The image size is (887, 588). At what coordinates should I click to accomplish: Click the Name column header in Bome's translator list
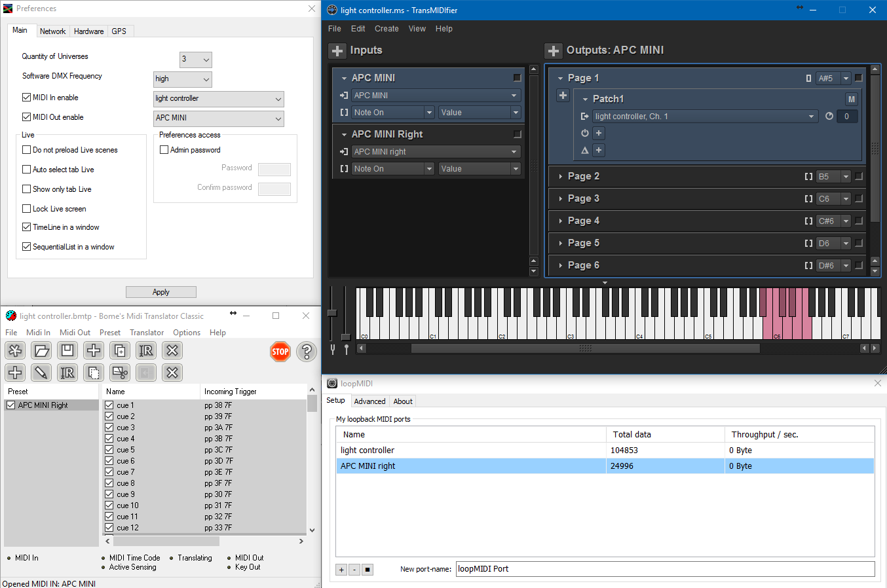pos(151,392)
